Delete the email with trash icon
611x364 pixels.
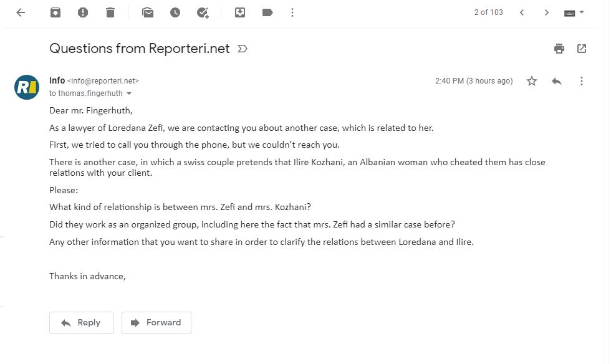coord(110,12)
